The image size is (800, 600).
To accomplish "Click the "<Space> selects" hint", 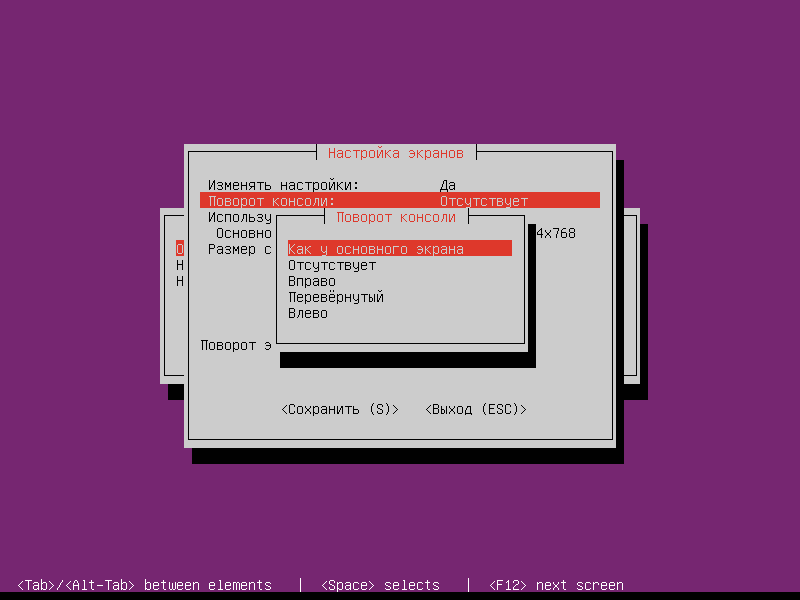I will coord(380,585).
